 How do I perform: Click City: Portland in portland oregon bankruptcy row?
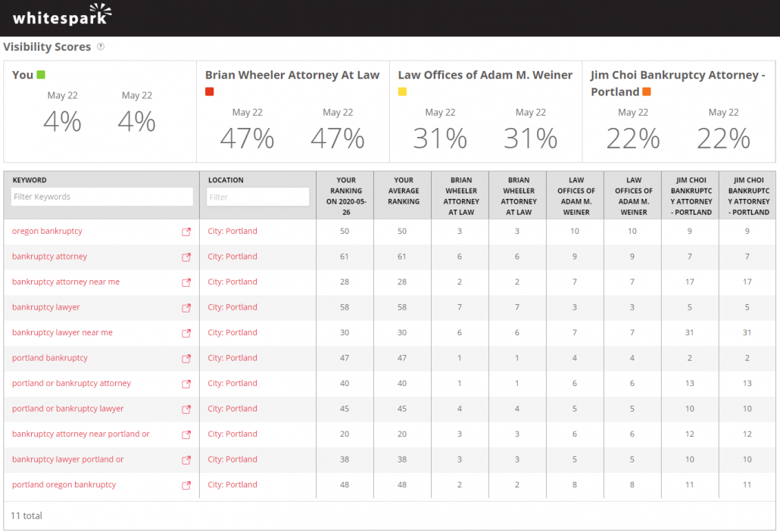point(232,485)
